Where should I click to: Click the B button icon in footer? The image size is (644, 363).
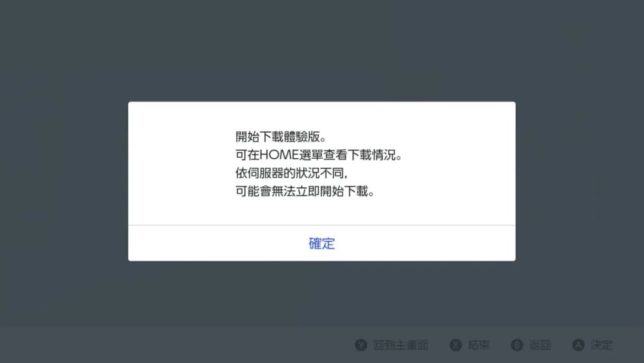pyautogui.click(x=517, y=345)
